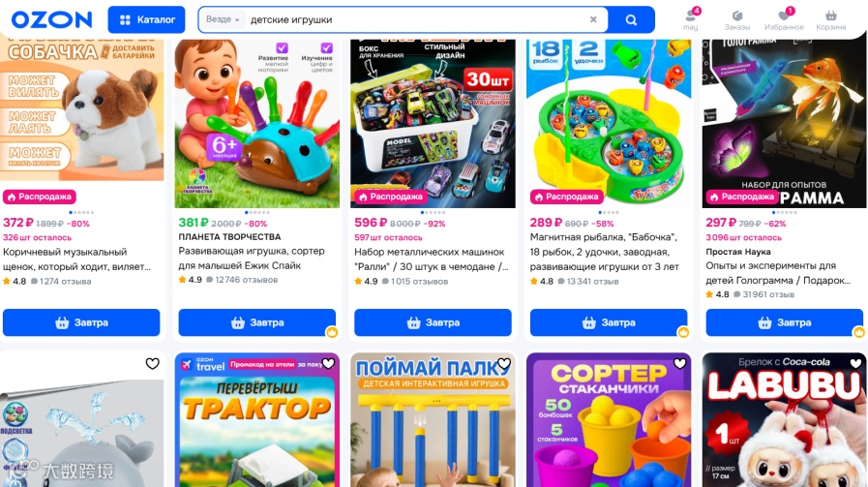This screenshot has width=868, height=487.
Task: Expand the Везде search scope dropdown
Action: tap(223, 19)
